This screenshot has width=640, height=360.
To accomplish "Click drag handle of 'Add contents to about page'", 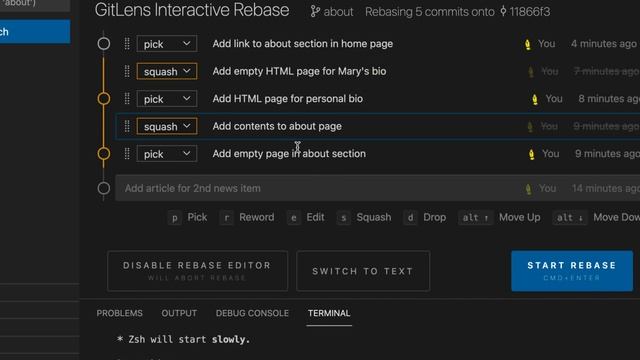I will (127, 127).
